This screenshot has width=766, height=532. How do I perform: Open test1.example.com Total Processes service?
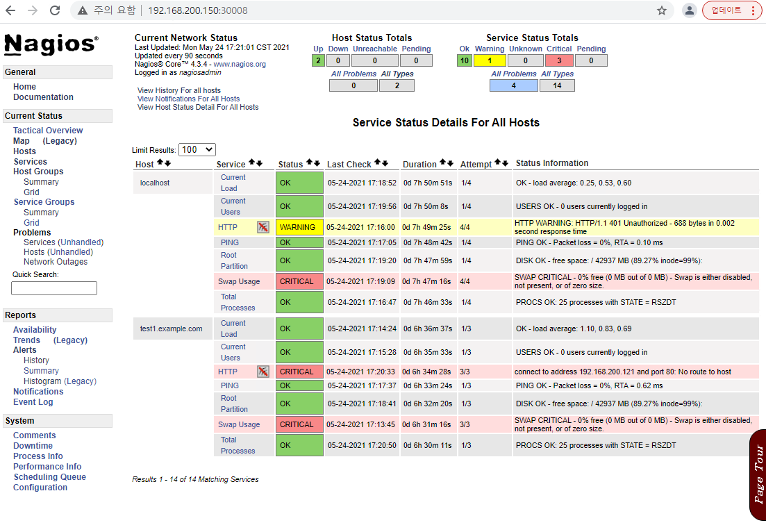[x=238, y=445]
